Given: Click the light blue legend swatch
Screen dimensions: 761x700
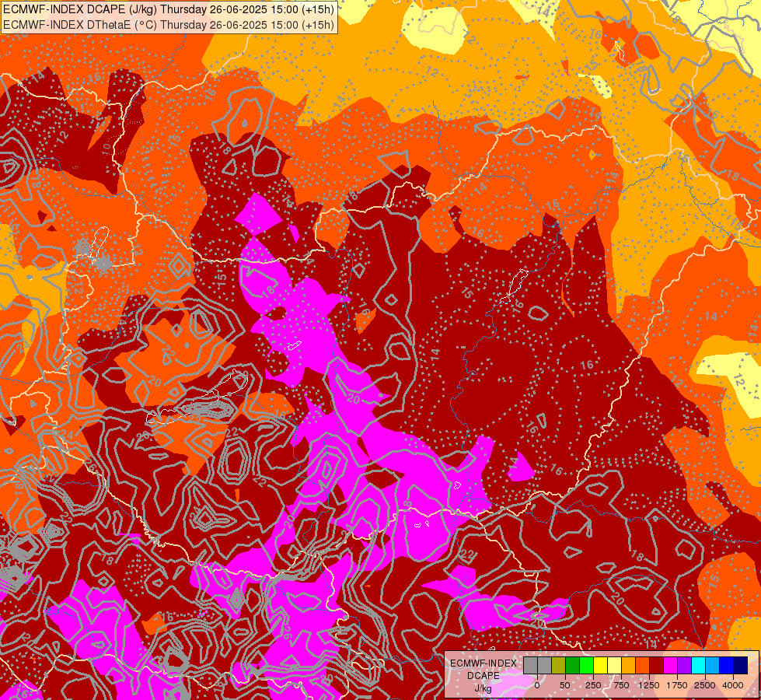Looking at the screenshot, I should point(713,665).
